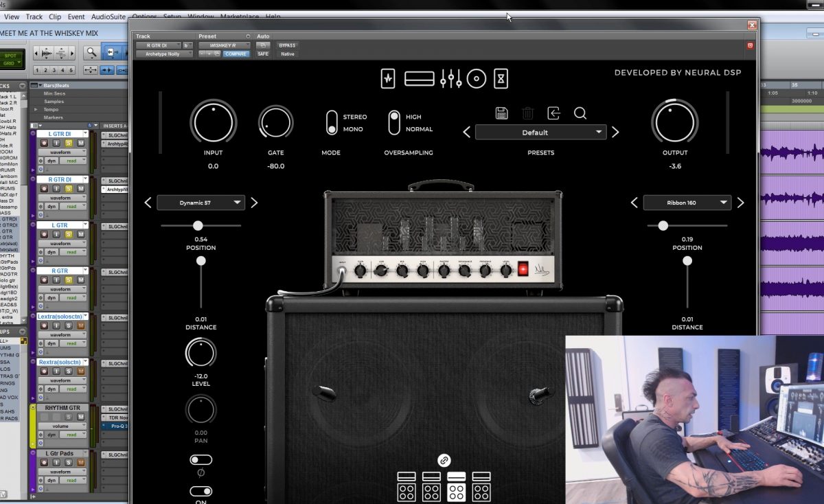Select the noise gate icon in the plugin toolbar
Viewport: 824px width, 504px height.
(x=387, y=78)
